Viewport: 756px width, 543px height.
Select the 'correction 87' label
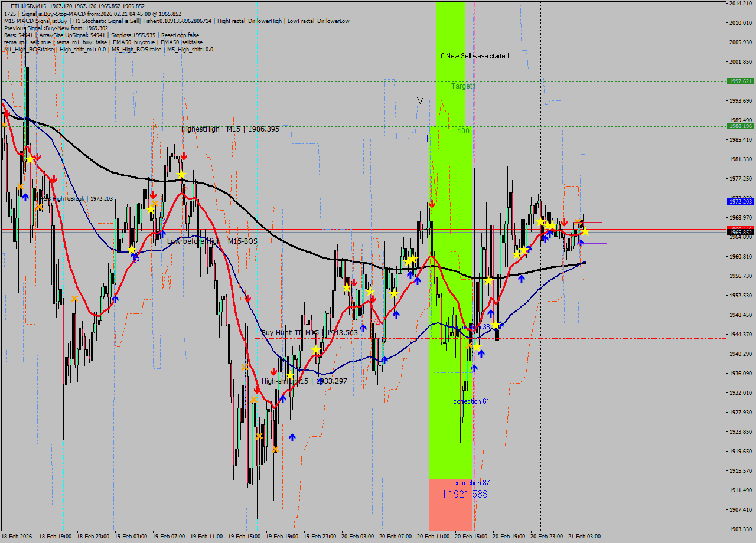pos(471,483)
